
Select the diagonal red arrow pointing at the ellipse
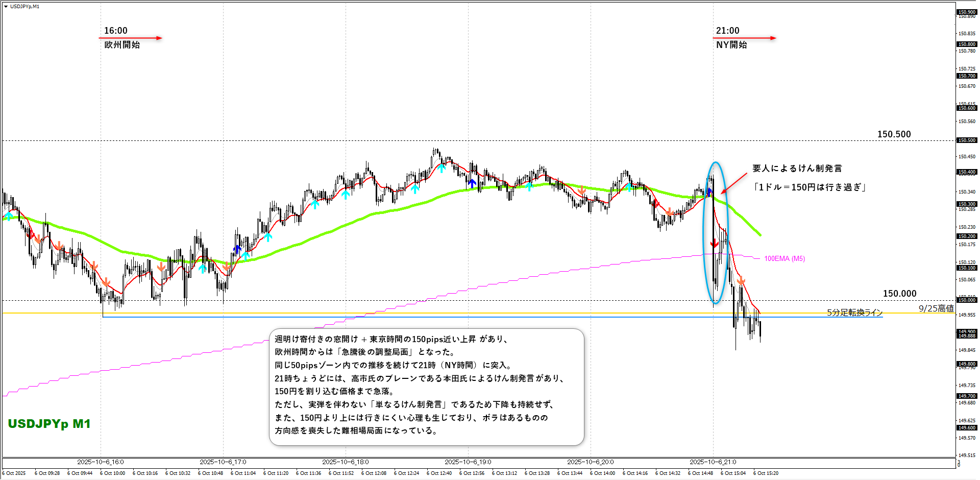click(734, 183)
